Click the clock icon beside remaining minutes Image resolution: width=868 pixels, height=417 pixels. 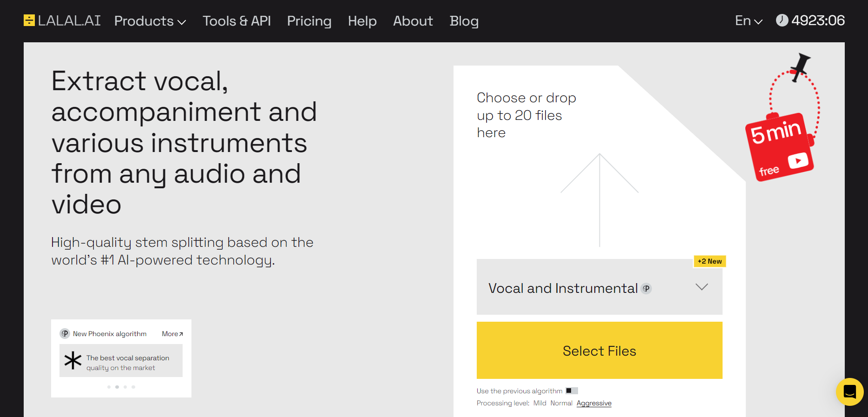tap(782, 20)
